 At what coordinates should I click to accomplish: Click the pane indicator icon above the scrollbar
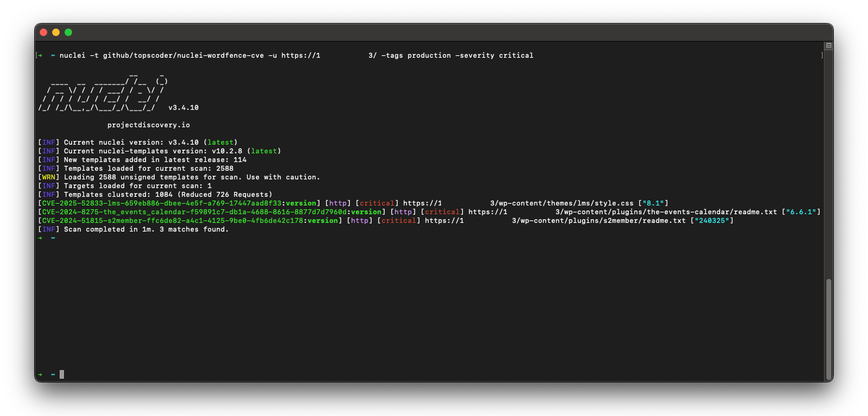pos(828,45)
